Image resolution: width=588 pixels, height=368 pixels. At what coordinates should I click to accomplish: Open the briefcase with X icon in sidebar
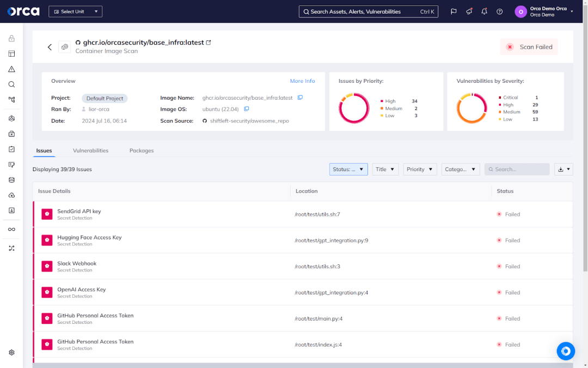coord(11,134)
